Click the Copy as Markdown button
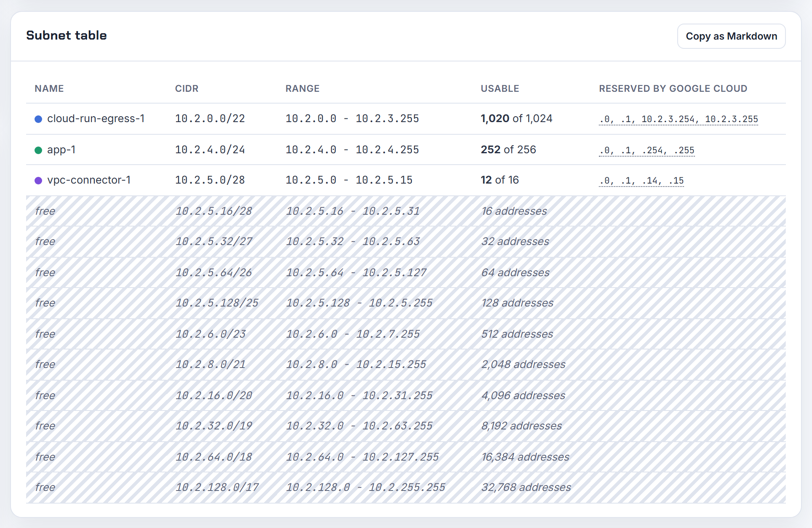This screenshot has width=812, height=528. tap(731, 36)
